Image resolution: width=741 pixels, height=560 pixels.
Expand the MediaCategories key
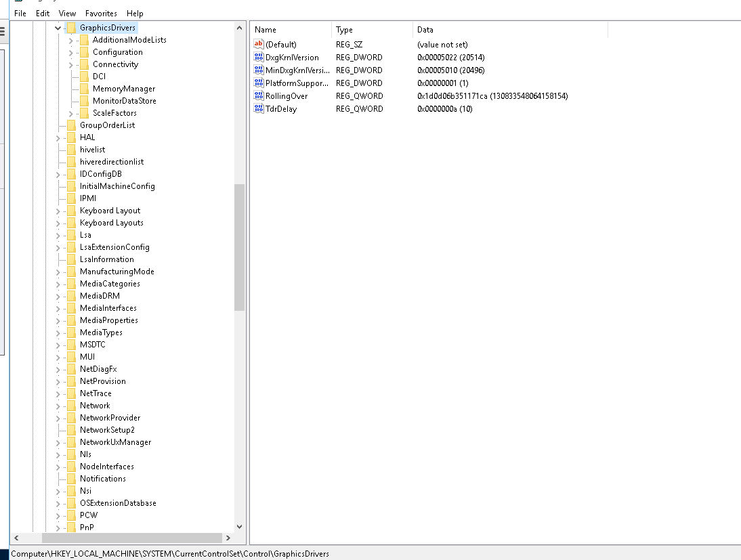pos(58,284)
